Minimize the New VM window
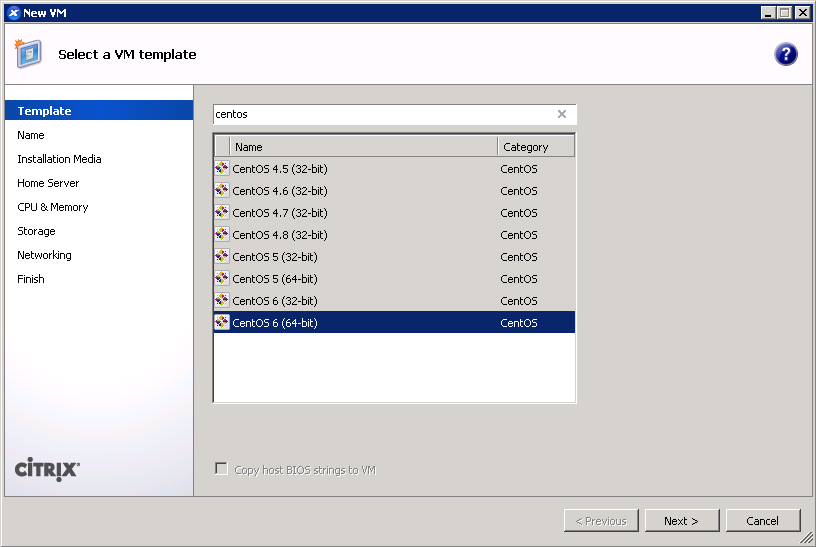Screen dimensions: 816x547 pyautogui.click(x=768, y=12)
